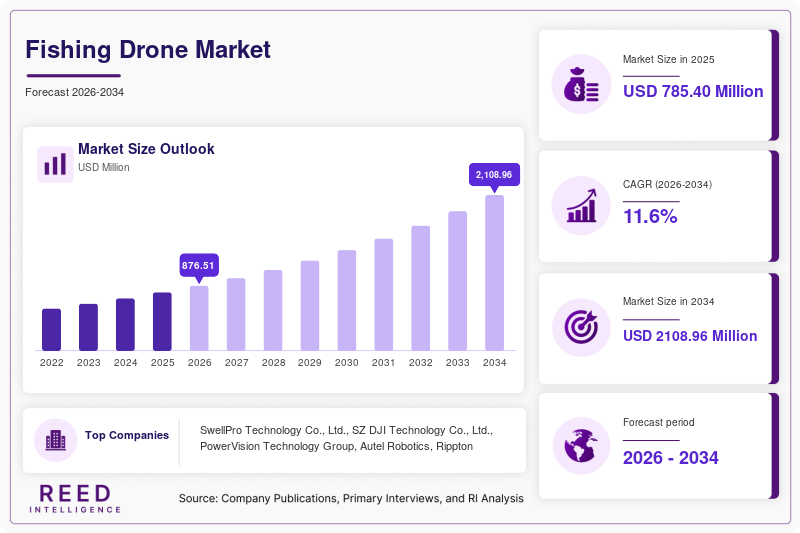Click the bar chart icon beside Market Size Outlook
Viewport: 800px width, 533px height.
tap(55, 164)
